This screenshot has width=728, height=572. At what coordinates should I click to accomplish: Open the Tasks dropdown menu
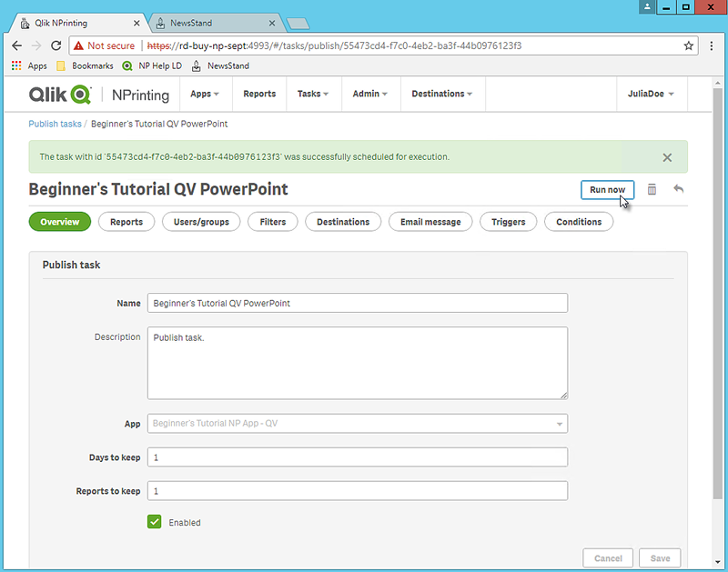click(x=313, y=94)
